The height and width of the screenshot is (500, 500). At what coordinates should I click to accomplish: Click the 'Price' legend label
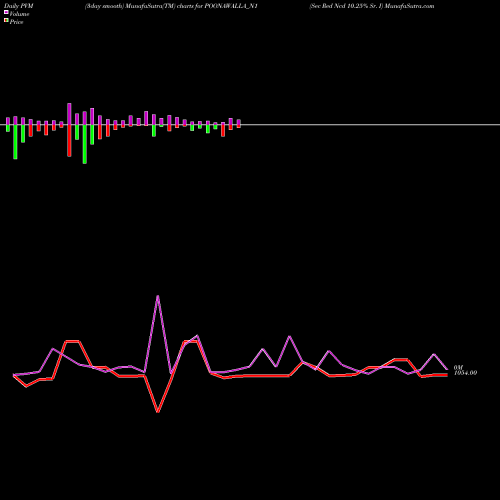[x=16, y=22]
